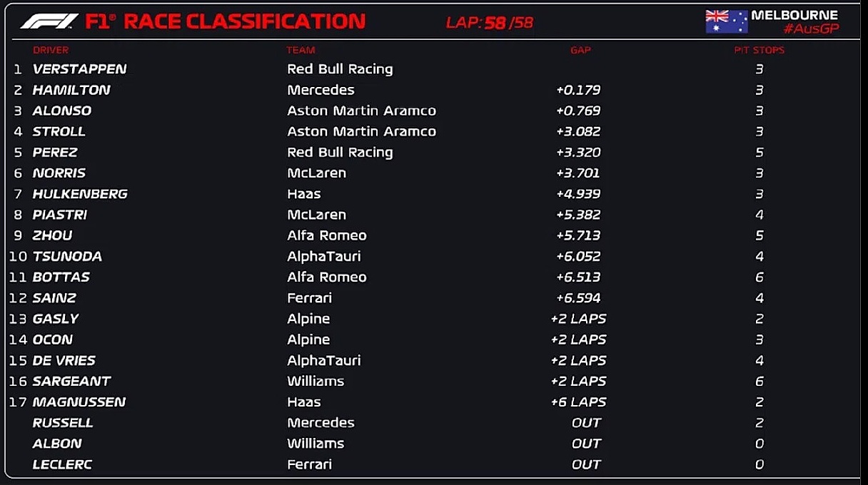Click ALONSO's Aston Martin Aramco team name
The height and width of the screenshot is (485, 868).
361,111
